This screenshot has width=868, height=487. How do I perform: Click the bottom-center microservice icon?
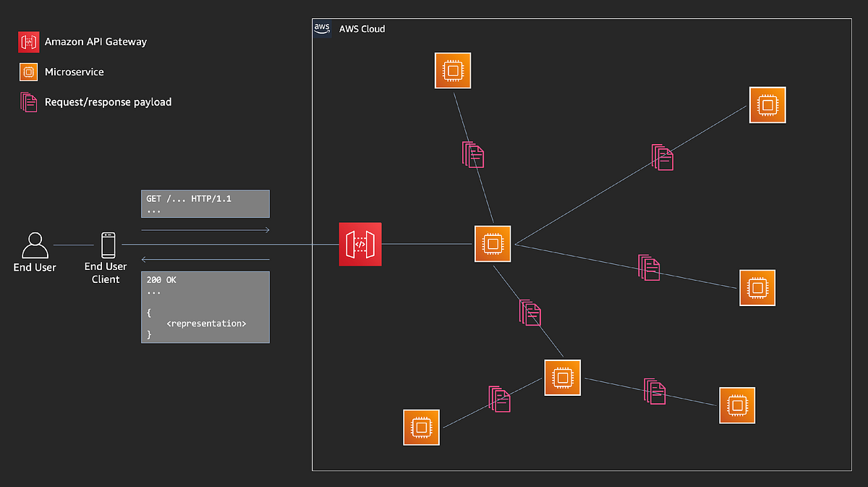pos(562,378)
